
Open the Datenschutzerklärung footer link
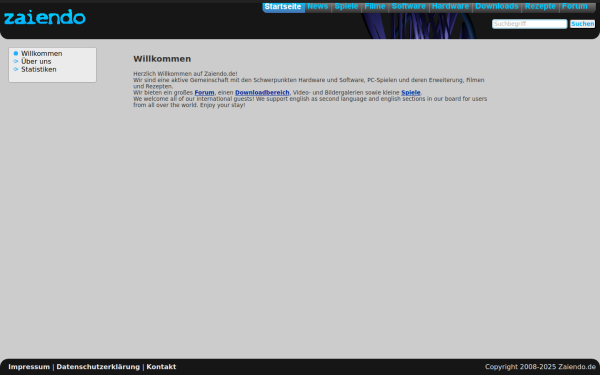(x=98, y=367)
